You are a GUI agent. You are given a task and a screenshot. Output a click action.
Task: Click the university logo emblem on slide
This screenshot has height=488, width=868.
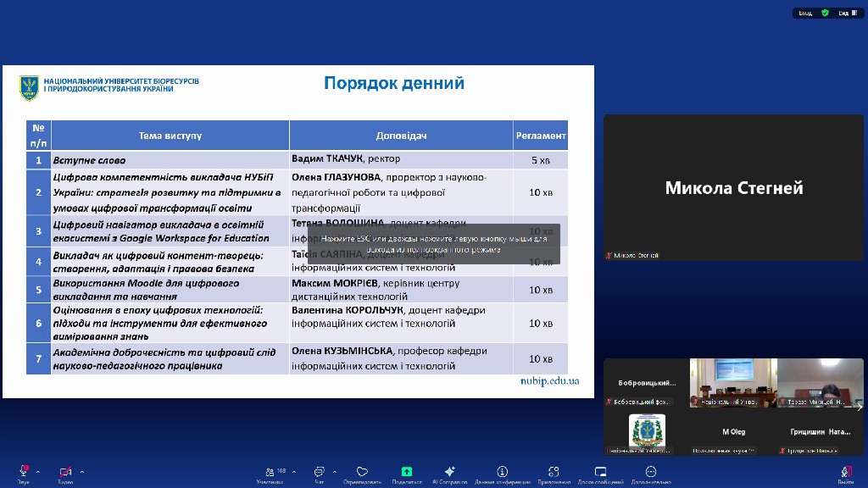coord(29,88)
